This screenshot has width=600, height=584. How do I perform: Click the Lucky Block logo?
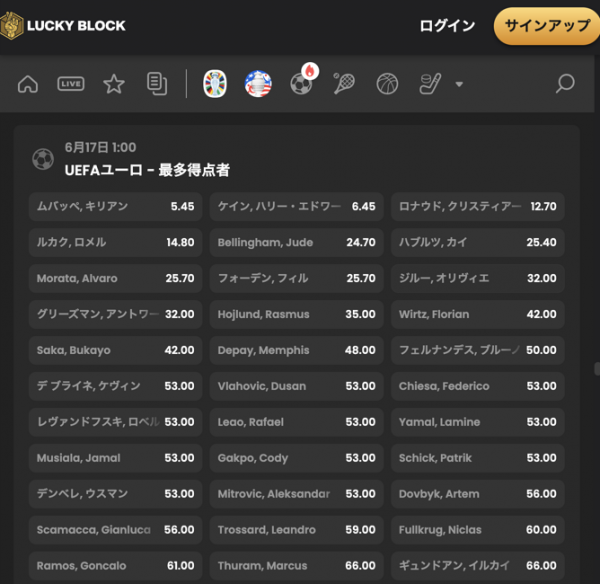click(x=63, y=26)
